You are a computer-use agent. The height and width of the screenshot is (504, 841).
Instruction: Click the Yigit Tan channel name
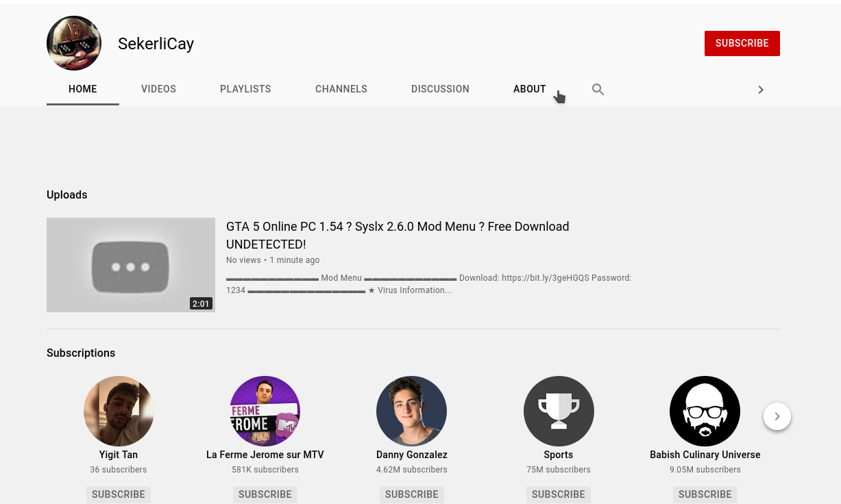click(119, 455)
